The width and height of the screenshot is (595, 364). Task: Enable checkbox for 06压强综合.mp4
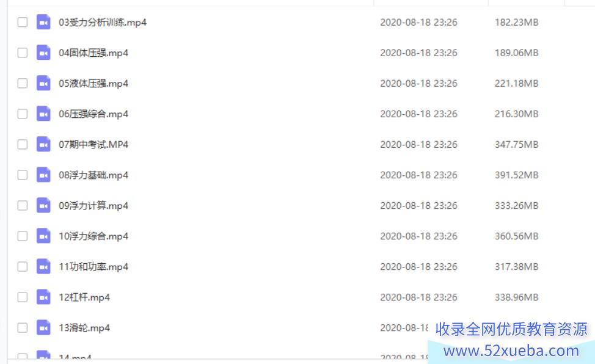coord(23,114)
